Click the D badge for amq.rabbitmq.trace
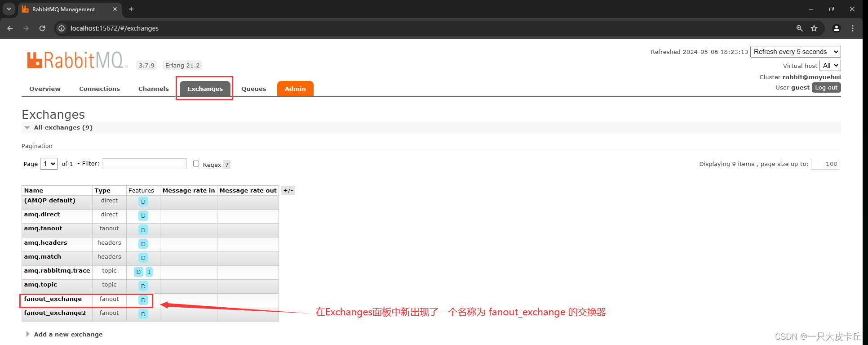Viewport: 868px width, 345px height. 138,272
